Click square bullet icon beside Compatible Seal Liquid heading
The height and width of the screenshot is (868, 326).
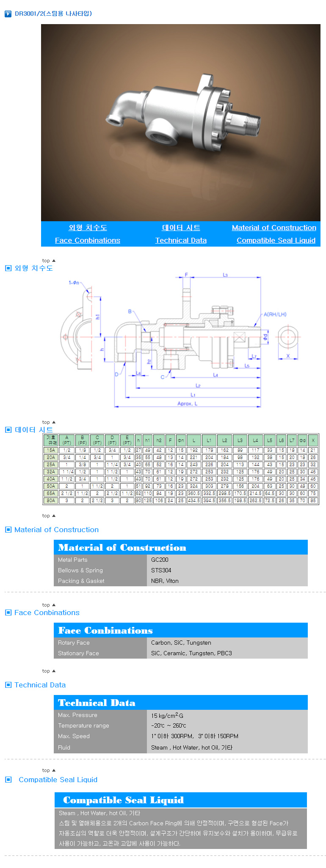point(8,780)
